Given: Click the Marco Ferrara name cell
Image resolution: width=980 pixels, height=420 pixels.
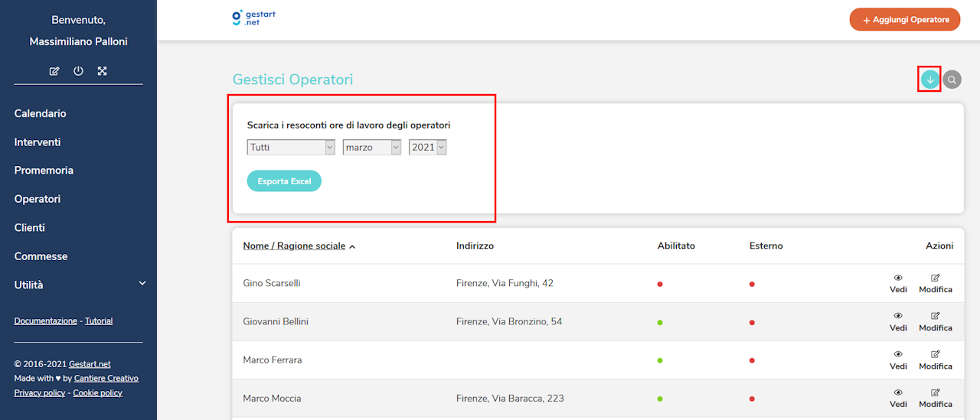Looking at the screenshot, I should 272,360.
